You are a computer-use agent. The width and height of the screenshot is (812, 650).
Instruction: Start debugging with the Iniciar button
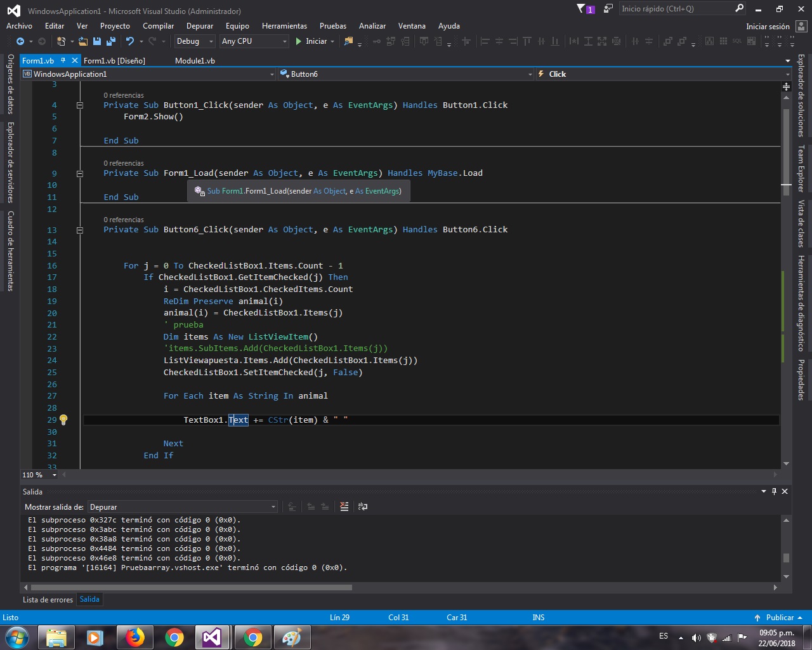tap(311, 41)
